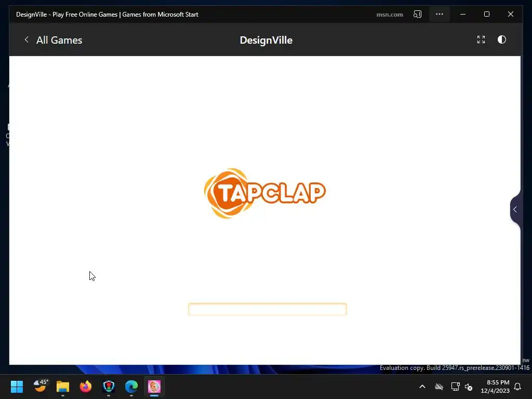Screen dimensions: 532x399
Task: Open the notifications bell icon
Action: [x=518, y=387]
